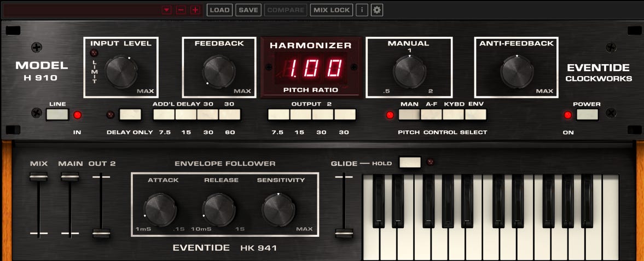
Task: Click the MODEL H 910 label
Action: (x=42, y=71)
